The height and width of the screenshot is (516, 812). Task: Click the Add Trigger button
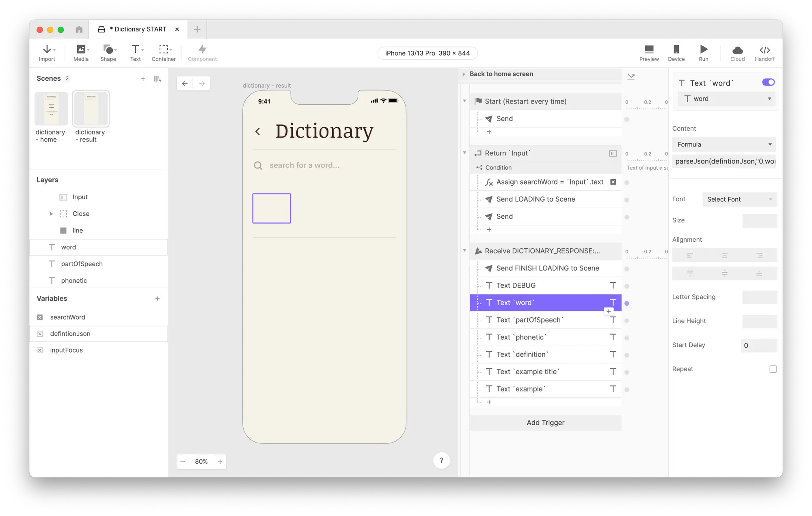tap(545, 423)
